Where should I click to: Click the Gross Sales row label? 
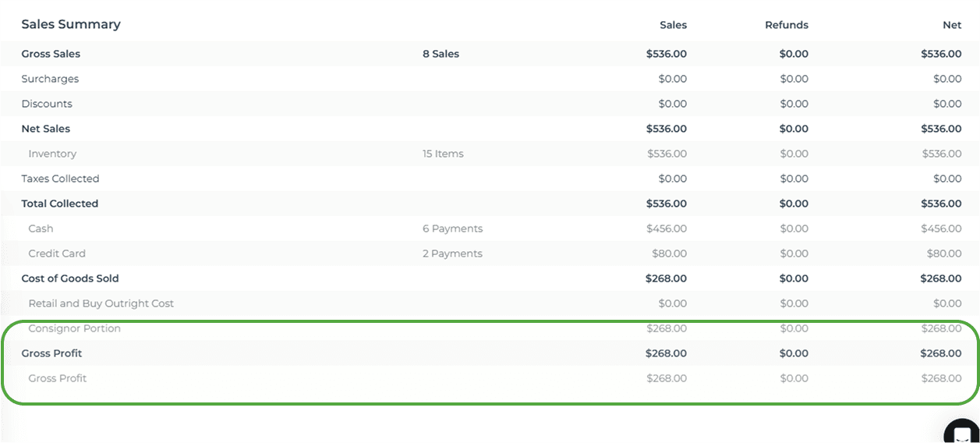click(x=51, y=54)
